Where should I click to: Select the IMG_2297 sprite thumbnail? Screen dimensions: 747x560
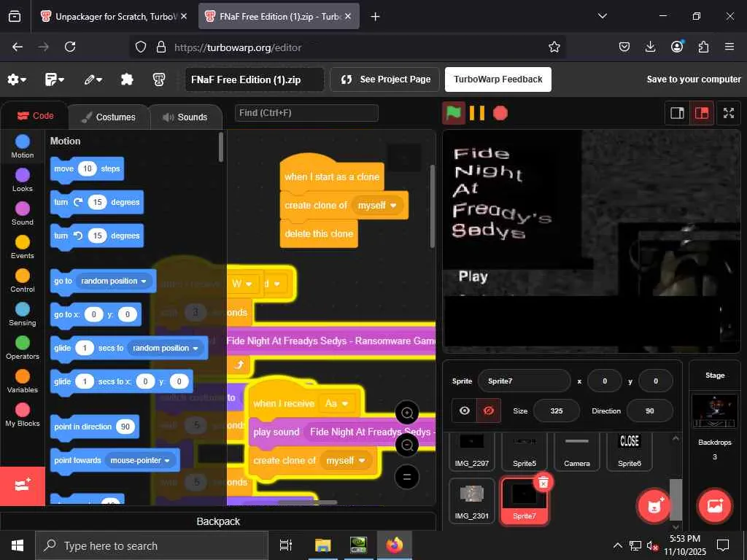click(472, 451)
